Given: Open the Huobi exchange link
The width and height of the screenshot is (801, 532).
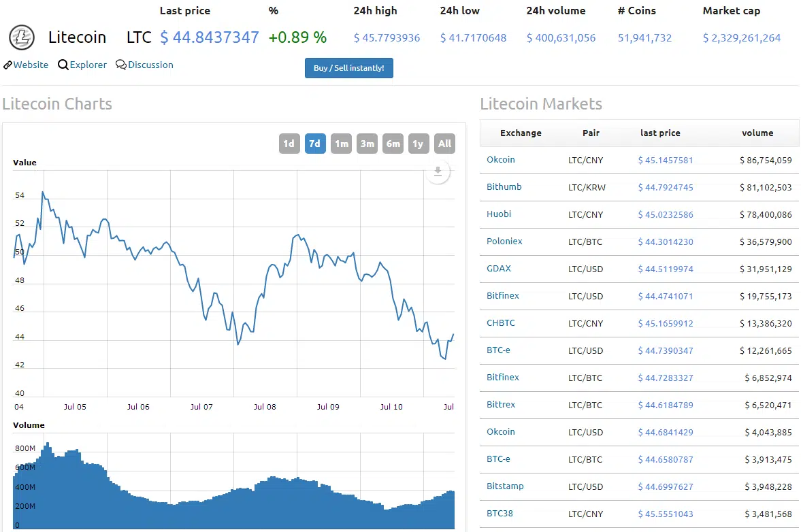Looking at the screenshot, I should click(499, 214).
